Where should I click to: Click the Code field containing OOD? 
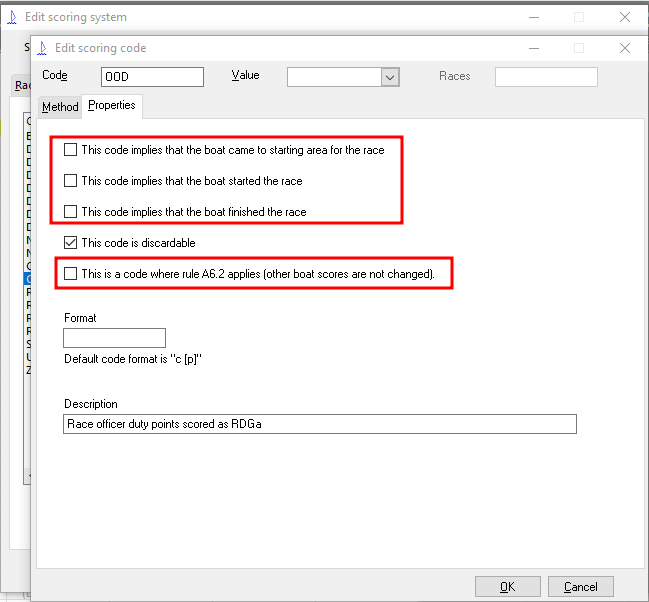point(152,77)
